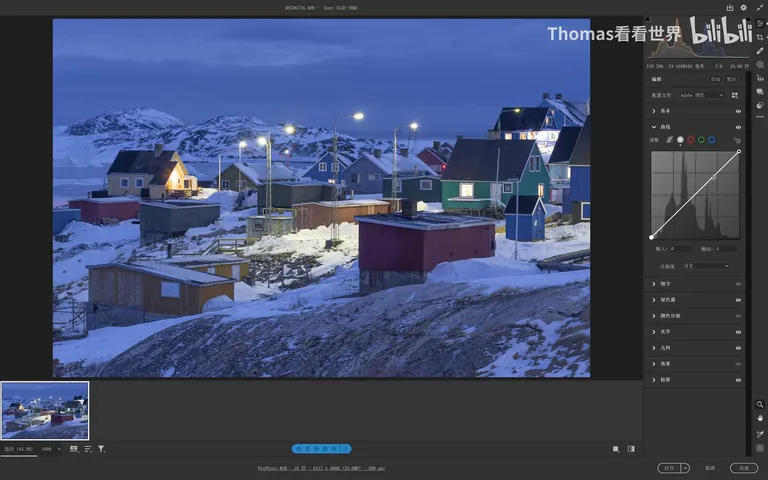Toggle full screen mode arrow icon
The height and width of the screenshot is (480, 768).
click(760, 7)
